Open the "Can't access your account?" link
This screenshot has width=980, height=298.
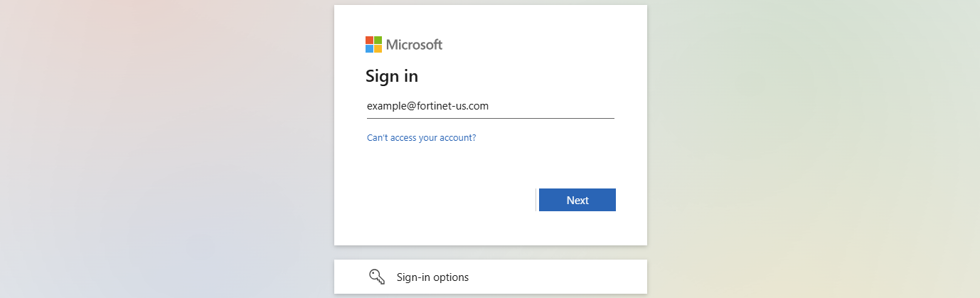[421, 138]
